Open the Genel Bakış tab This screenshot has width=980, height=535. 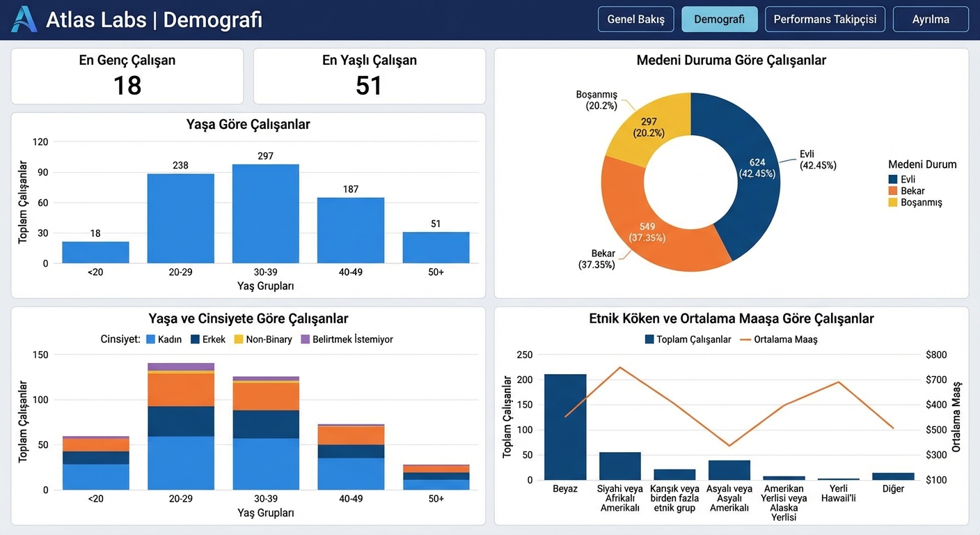pos(635,20)
